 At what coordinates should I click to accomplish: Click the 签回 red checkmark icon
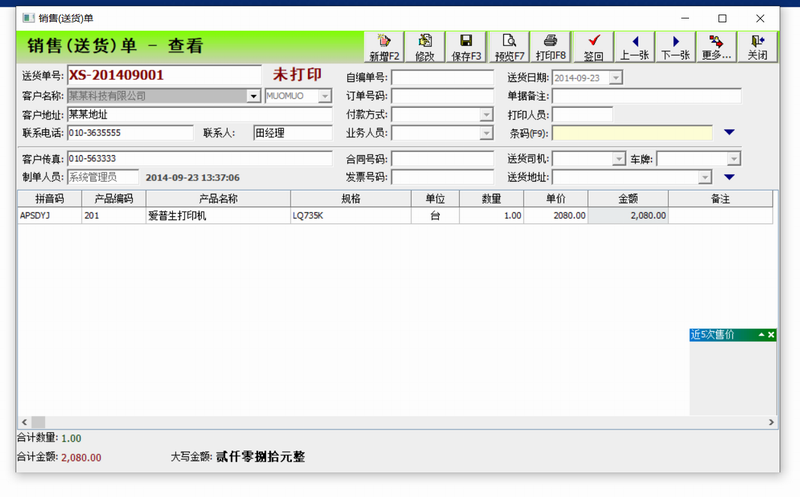tap(593, 47)
